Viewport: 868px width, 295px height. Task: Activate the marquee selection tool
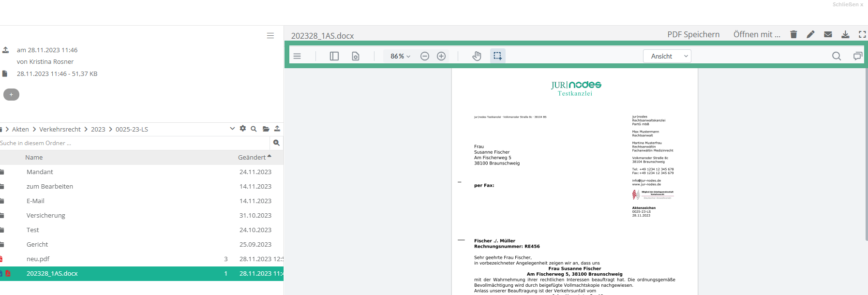[497, 56]
